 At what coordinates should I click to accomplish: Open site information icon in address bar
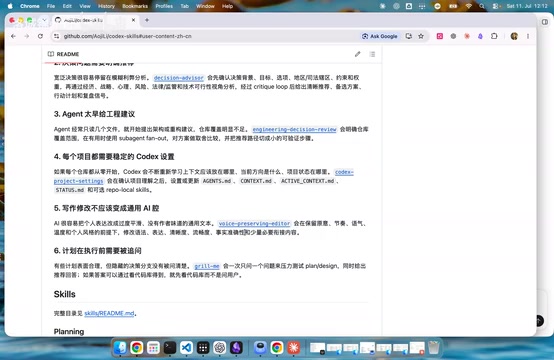point(57,36)
